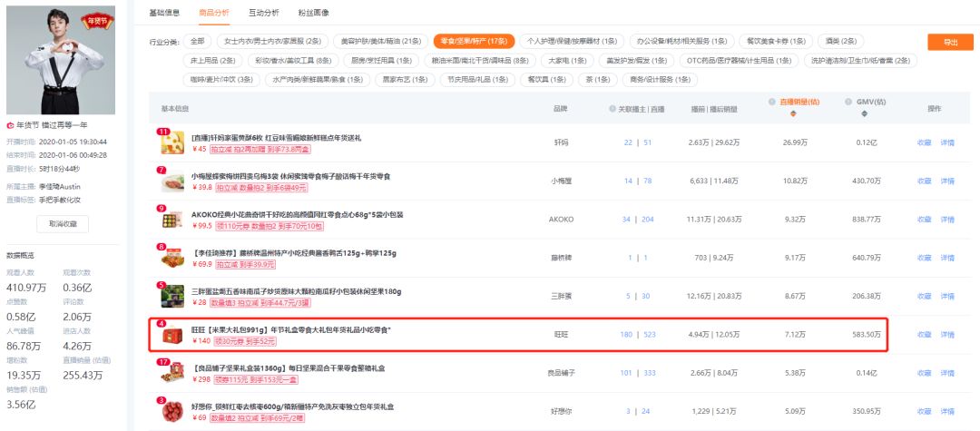Filter by 粮油米面/南北干货/调味品 (8条)

(480, 61)
